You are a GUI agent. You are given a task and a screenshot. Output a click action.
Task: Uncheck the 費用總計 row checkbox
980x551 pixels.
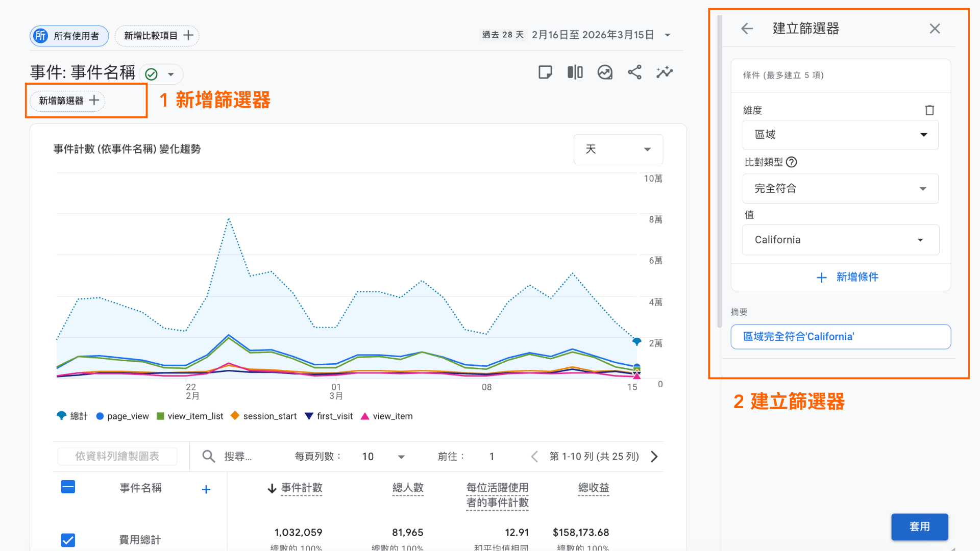point(68,539)
